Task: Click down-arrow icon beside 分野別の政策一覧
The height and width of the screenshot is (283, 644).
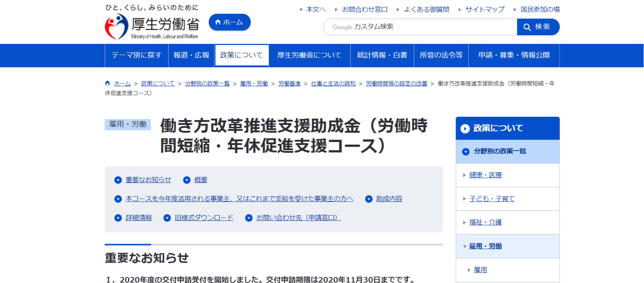Action: pos(466,152)
